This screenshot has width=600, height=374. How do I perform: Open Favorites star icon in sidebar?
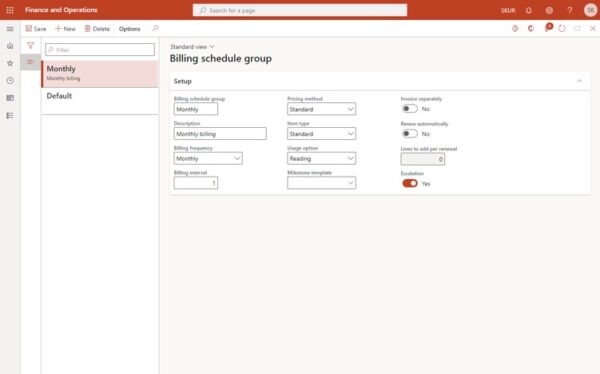[10, 63]
